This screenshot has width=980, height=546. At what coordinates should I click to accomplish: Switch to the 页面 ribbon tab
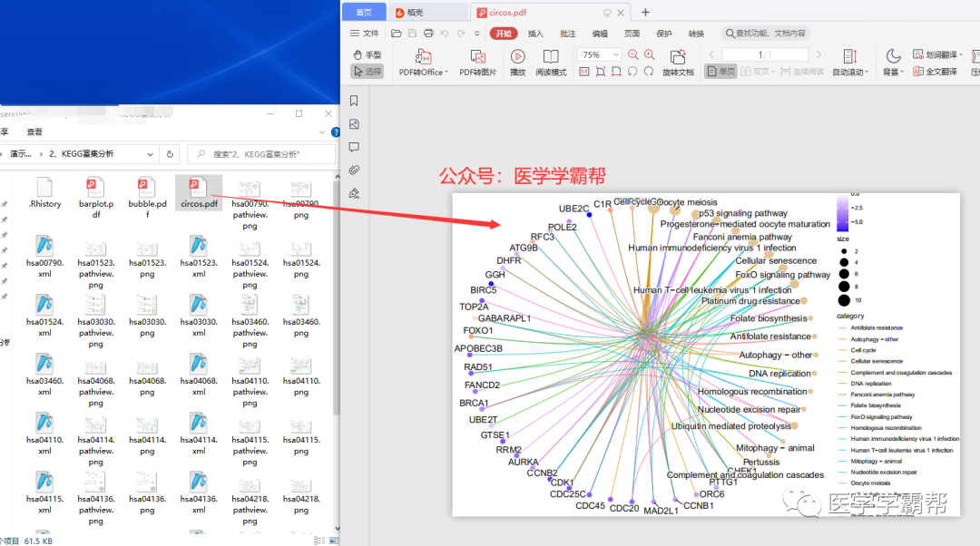(632, 34)
